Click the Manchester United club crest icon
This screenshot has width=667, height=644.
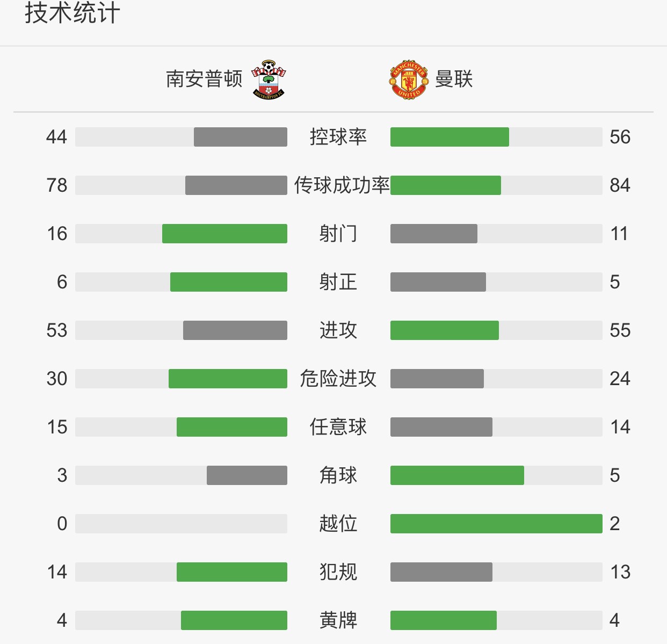pyautogui.click(x=409, y=79)
